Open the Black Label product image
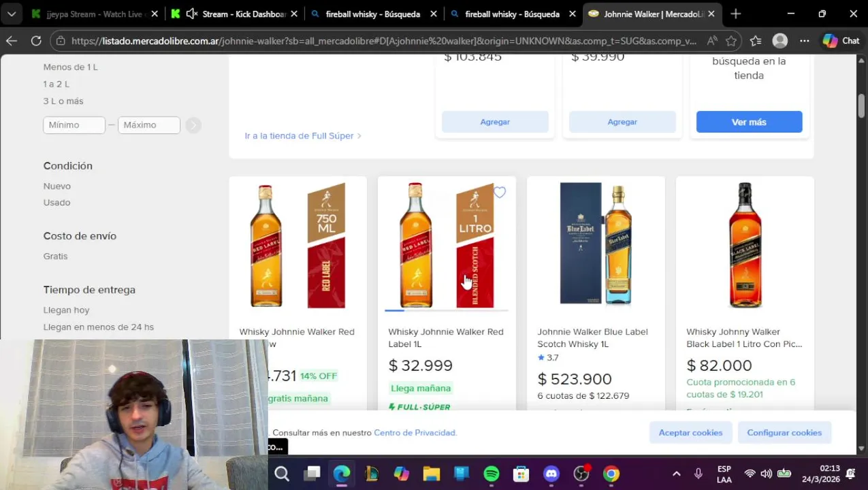868x490 pixels. (x=745, y=245)
